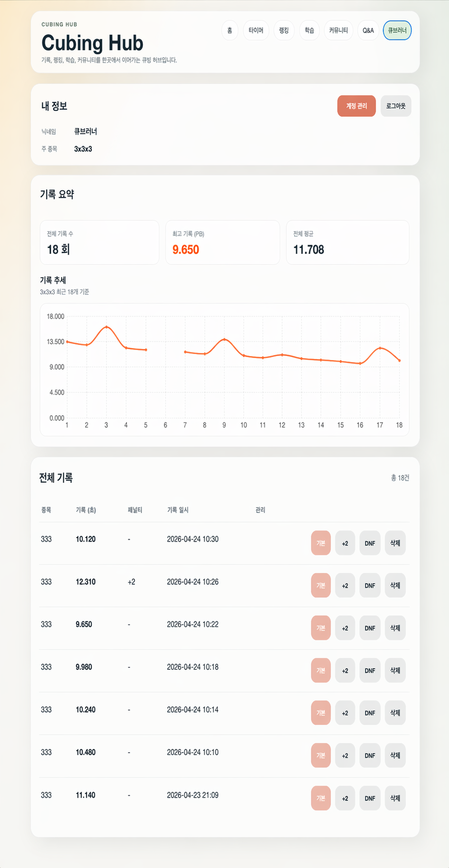Click the chart data point at solve 9
The height and width of the screenshot is (868, 449).
tap(224, 340)
